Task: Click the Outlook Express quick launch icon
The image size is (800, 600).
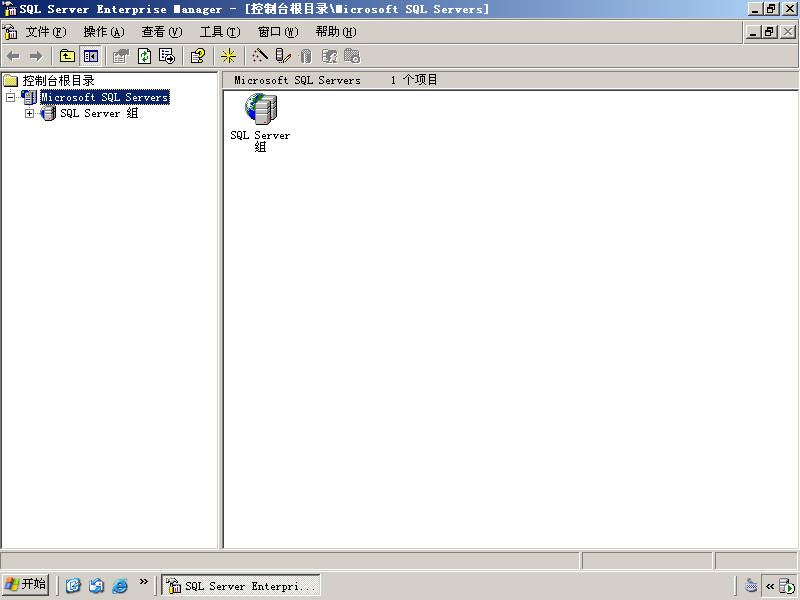Action: click(96, 585)
